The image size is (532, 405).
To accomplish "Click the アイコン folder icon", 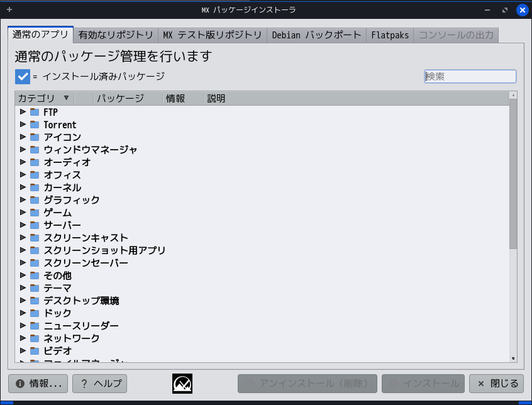I will pos(35,137).
